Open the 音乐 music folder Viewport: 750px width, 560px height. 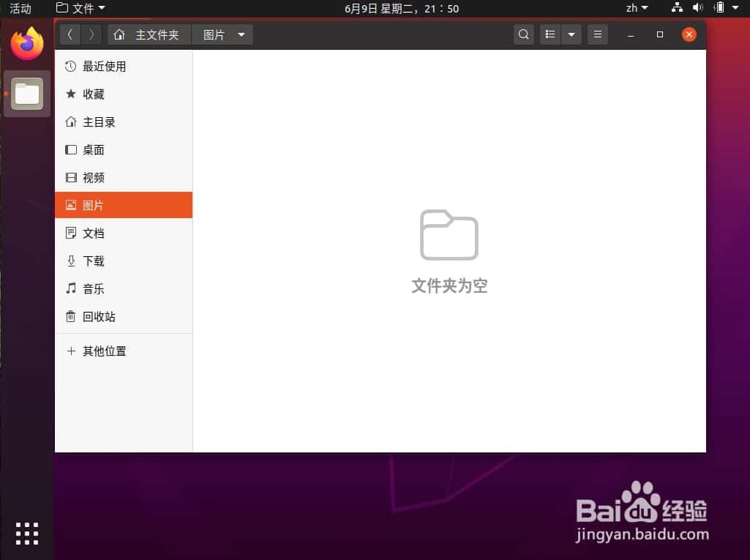coord(92,288)
